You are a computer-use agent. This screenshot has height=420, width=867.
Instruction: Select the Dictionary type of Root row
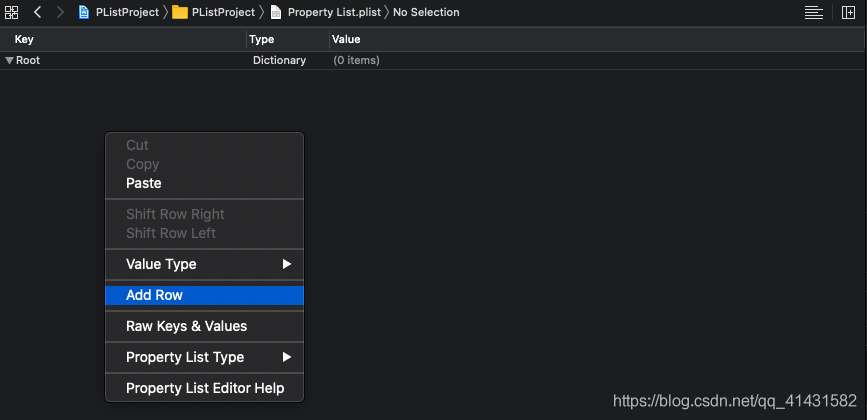pyautogui.click(x=279, y=60)
